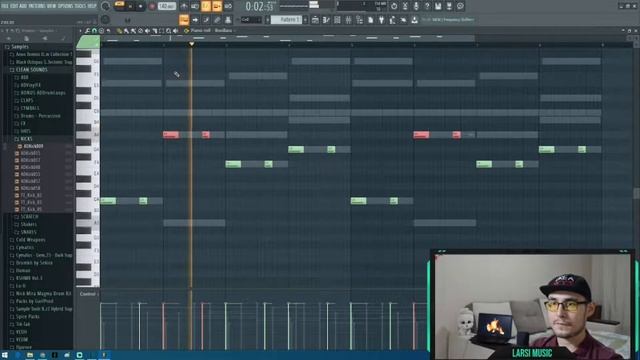Click the Windows Start button
This screenshot has height=360, width=640.
5,355
